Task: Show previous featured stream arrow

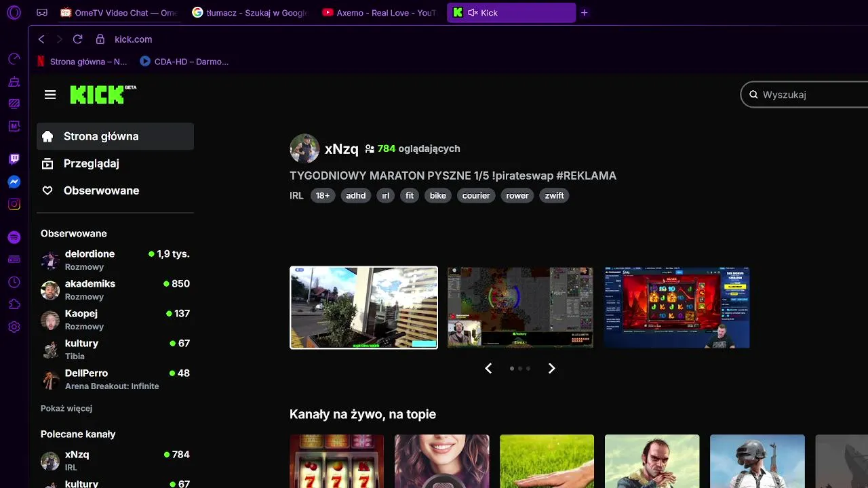Action: click(488, 368)
